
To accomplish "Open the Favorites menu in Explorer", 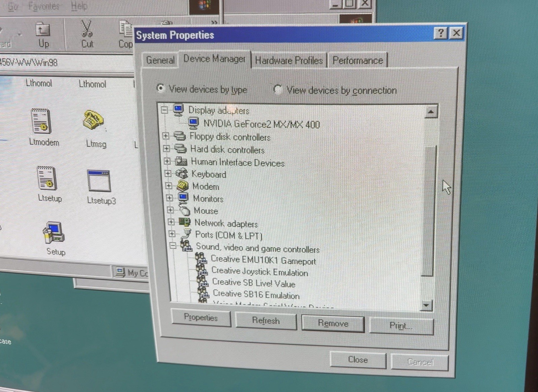I will click(x=44, y=6).
